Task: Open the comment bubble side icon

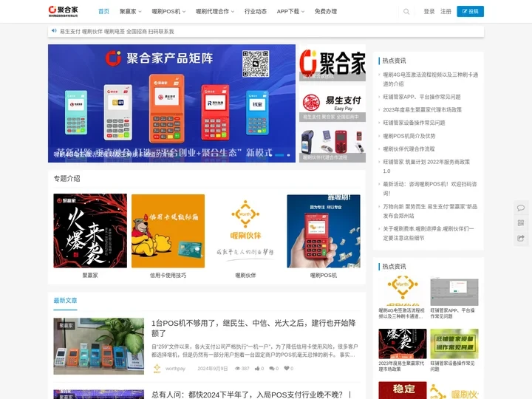Action: point(521,208)
